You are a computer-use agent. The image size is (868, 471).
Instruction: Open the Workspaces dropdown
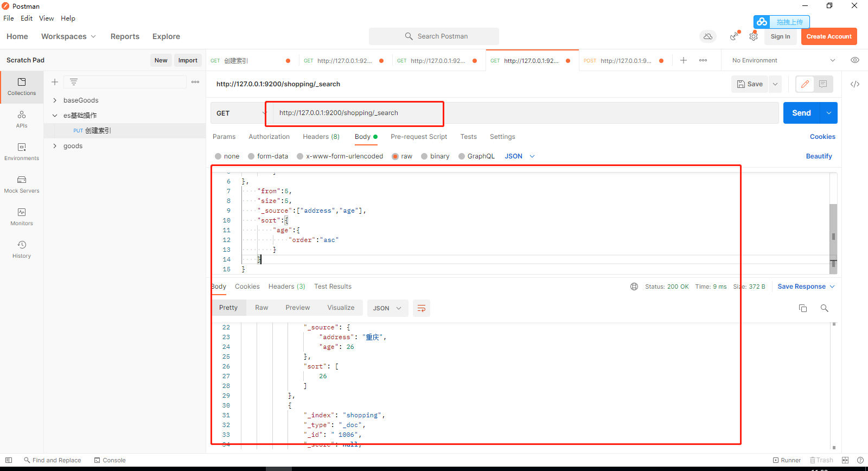pos(68,36)
